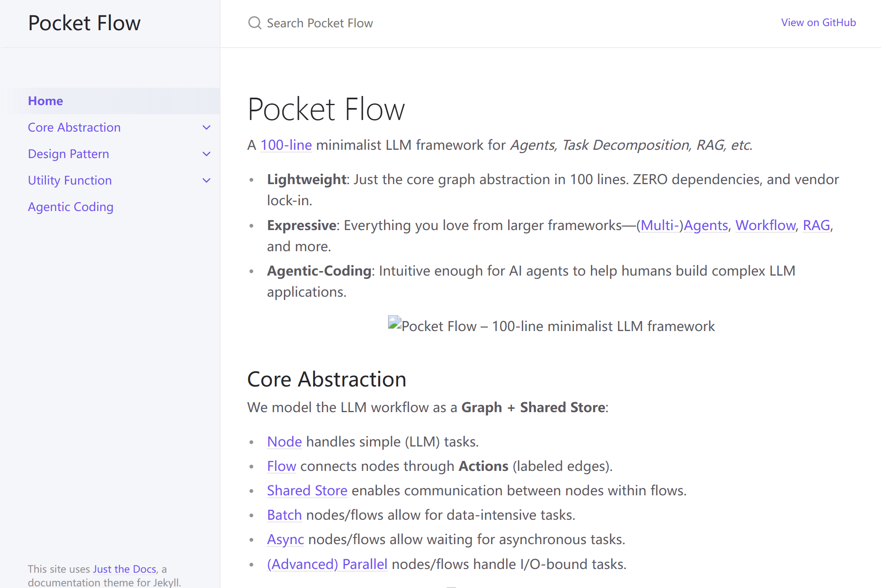Image resolution: width=881 pixels, height=588 pixels.
Task: Open the (Advanced) Parallel link
Action: [327, 564]
